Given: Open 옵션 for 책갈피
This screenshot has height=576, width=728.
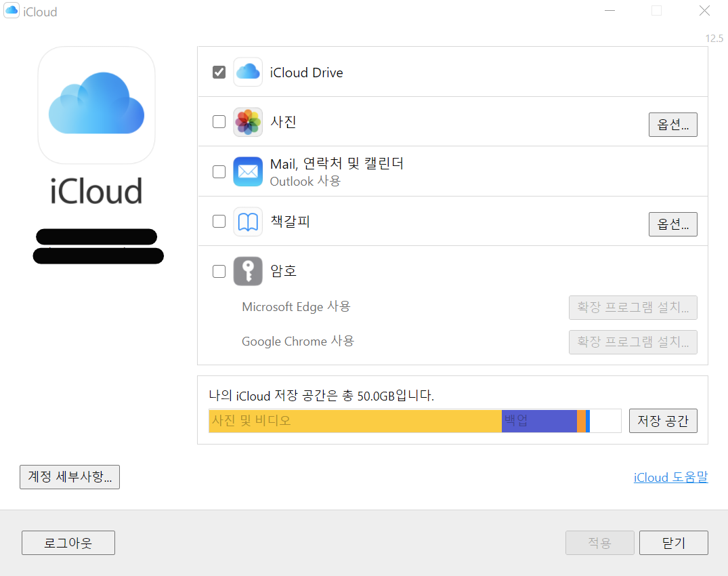Looking at the screenshot, I should tap(672, 224).
